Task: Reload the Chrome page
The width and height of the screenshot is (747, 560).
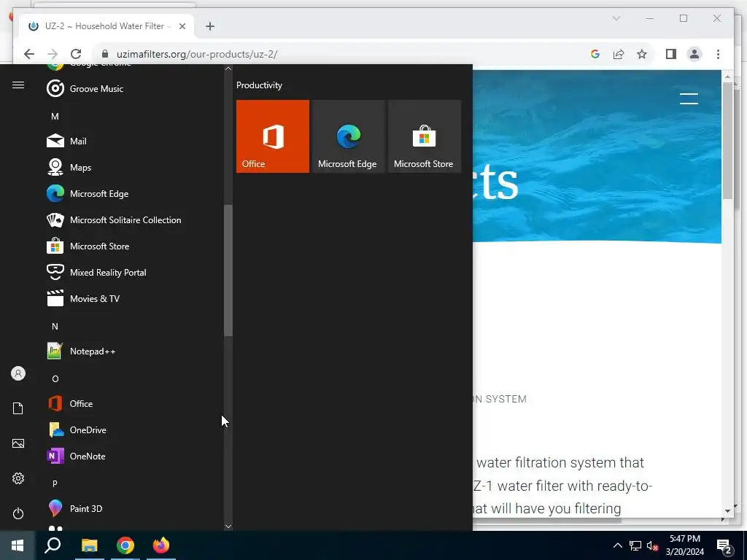Action: (x=76, y=54)
